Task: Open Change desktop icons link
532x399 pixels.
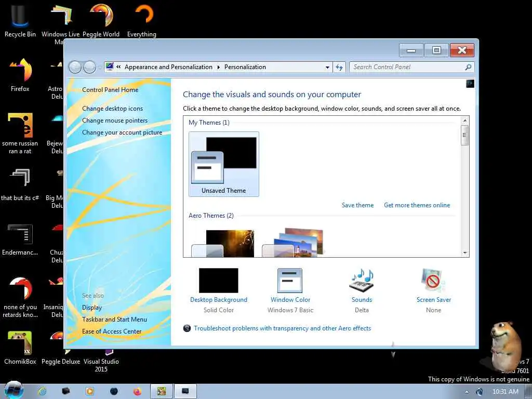Action: [x=112, y=109]
